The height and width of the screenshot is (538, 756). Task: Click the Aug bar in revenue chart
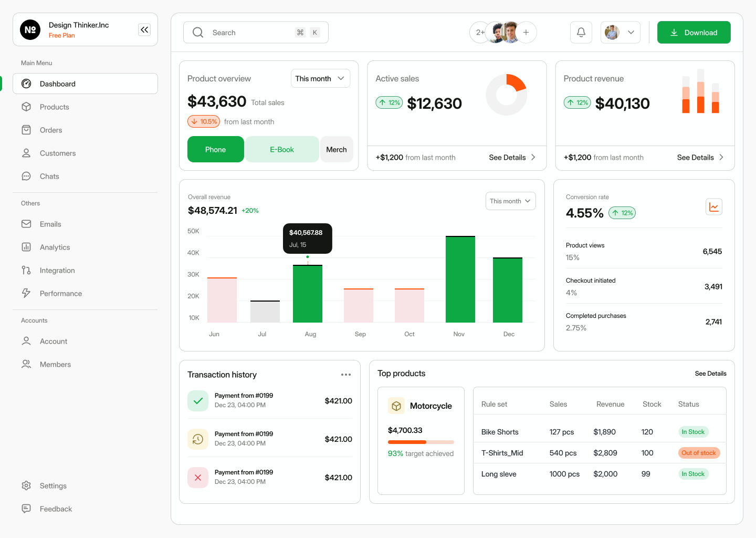tap(308, 294)
